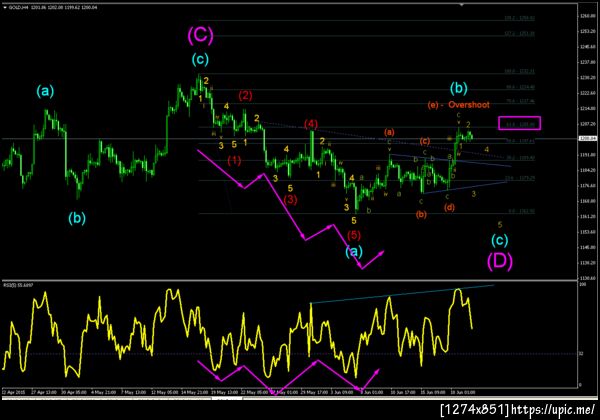Select the red (1) wave label
This screenshot has width=600, height=420.
point(234,160)
